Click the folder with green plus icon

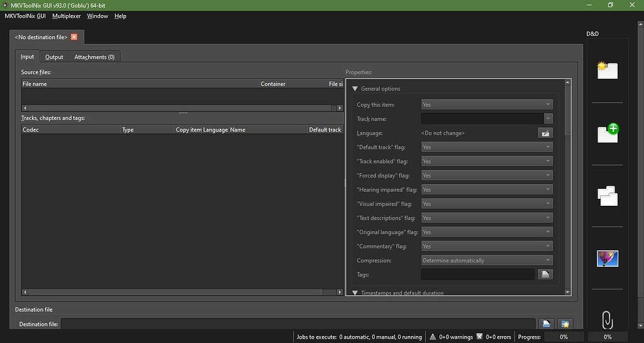pos(608,133)
